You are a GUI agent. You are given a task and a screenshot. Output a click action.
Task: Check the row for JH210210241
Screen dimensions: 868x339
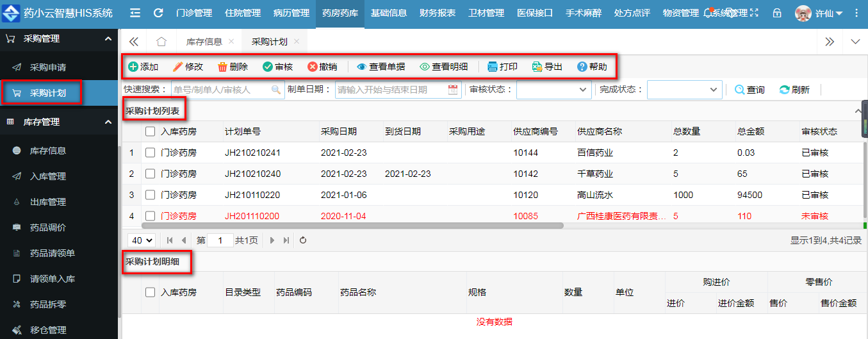150,153
